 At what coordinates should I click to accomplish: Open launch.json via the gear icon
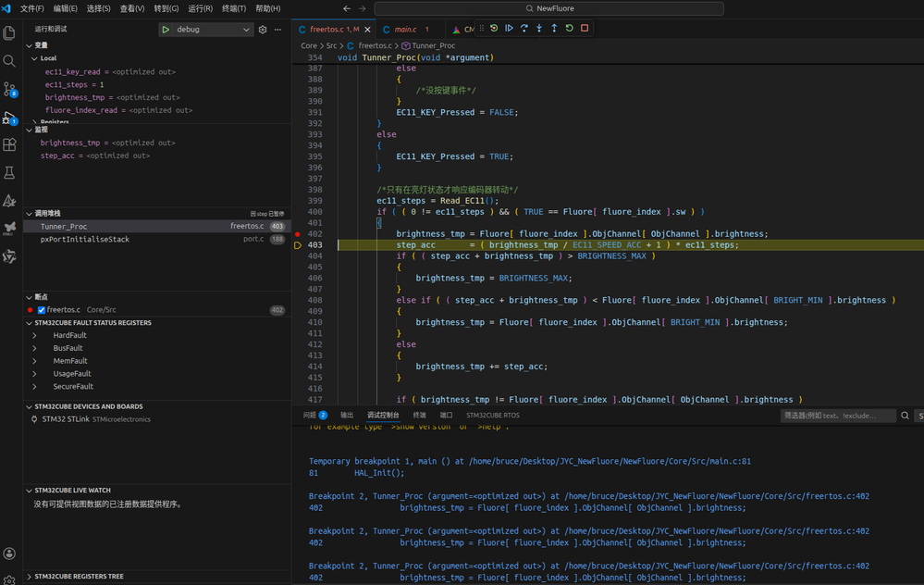(x=263, y=30)
